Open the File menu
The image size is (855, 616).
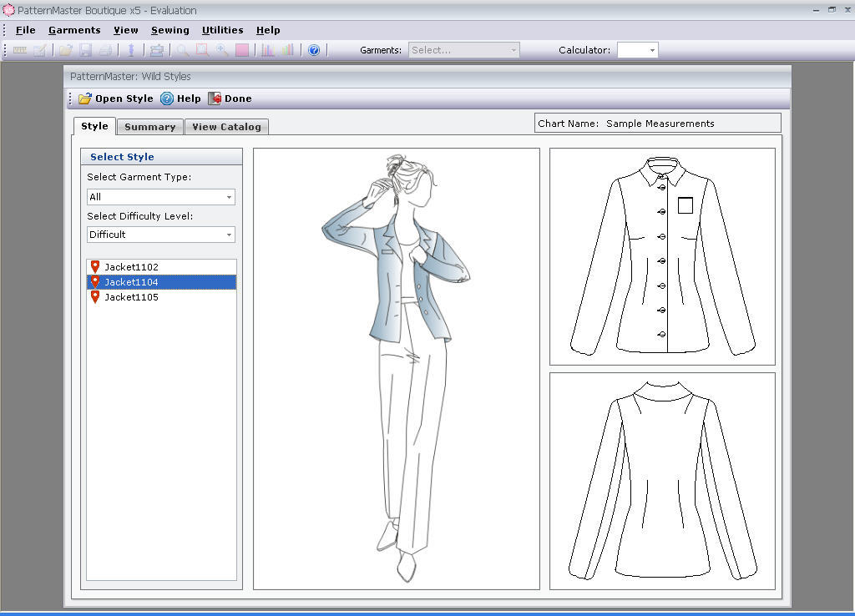pyautogui.click(x=26, y=30)
